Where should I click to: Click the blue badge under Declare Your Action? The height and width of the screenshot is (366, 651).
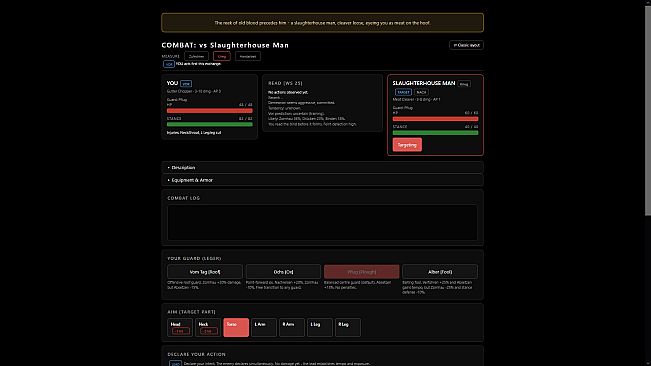pos(175,364)
